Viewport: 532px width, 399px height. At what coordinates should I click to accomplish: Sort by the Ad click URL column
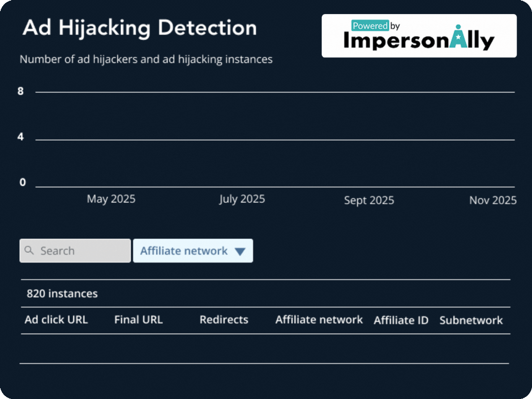click(56, 319)
